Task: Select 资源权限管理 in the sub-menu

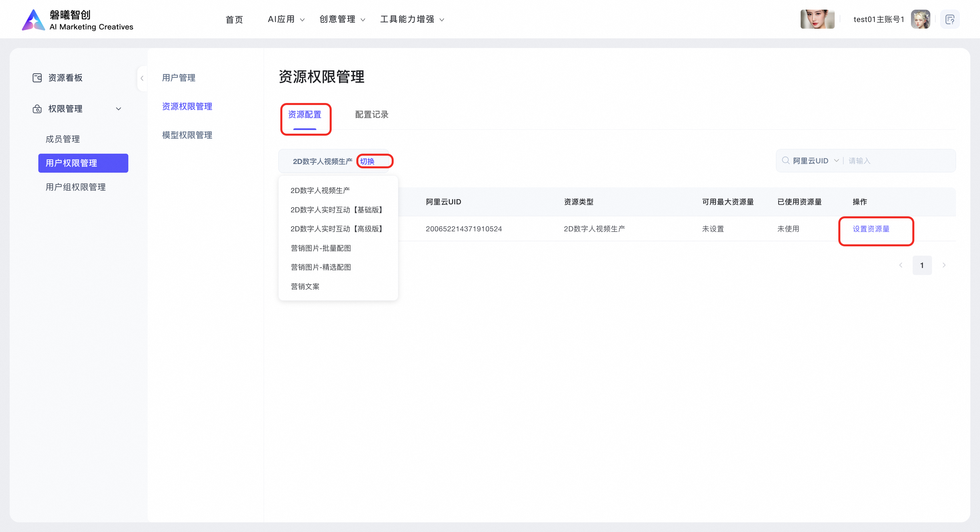Action: pyautogui.click(x=187, y=107)
